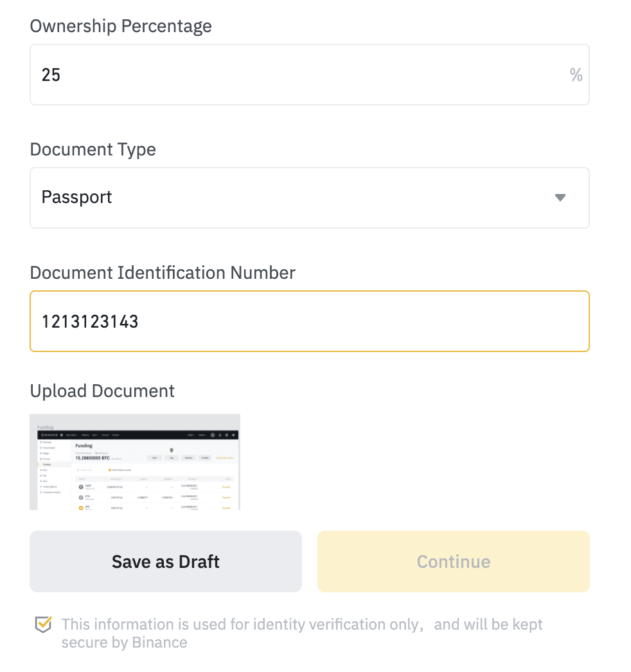Select the Funding sidebar item in thumbnail
Image resolution: width=631 pixels, height=672 pixels.
coord(47,464)
